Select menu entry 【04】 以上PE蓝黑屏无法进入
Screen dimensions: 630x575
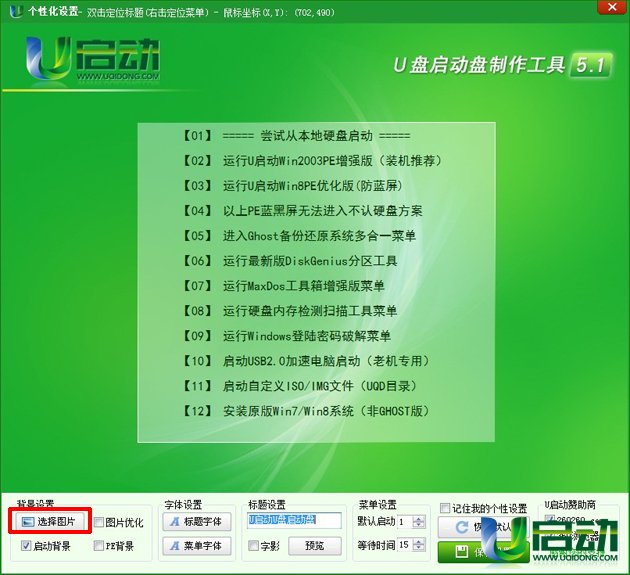click(302, 211)
